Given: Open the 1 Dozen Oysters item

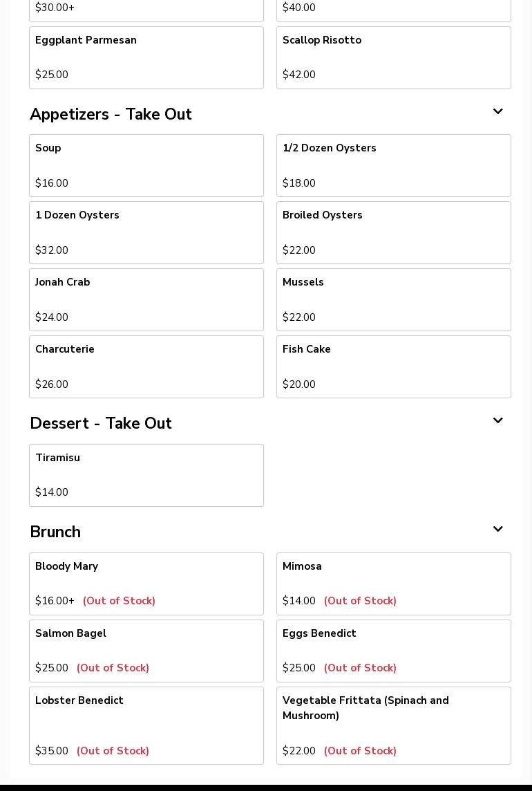Looking at the screenshot, I should [x=146, y=233].
